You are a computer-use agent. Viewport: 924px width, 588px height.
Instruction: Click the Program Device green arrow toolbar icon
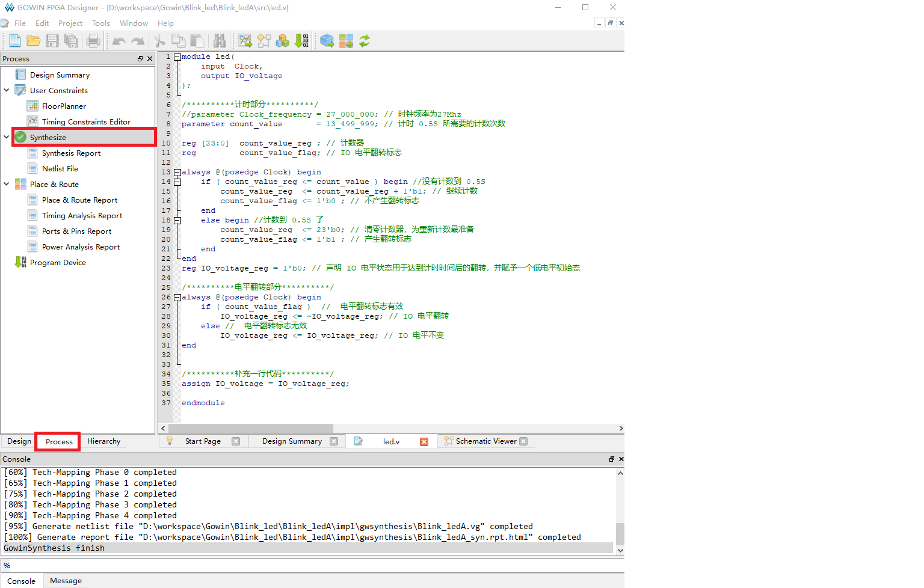tap(301, 40)
